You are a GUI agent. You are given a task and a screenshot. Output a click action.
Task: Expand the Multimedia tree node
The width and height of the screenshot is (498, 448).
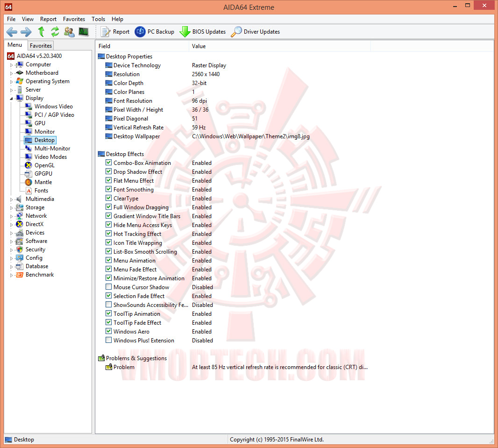pos(11,199)
